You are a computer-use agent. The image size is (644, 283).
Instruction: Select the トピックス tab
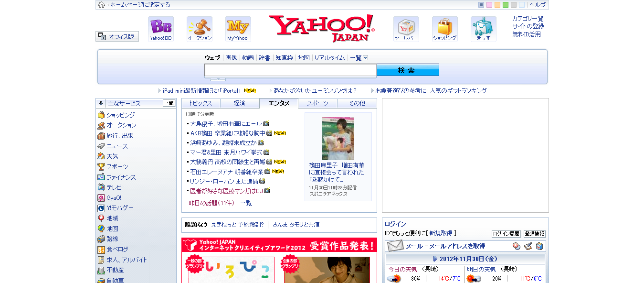tap(201, 103)
